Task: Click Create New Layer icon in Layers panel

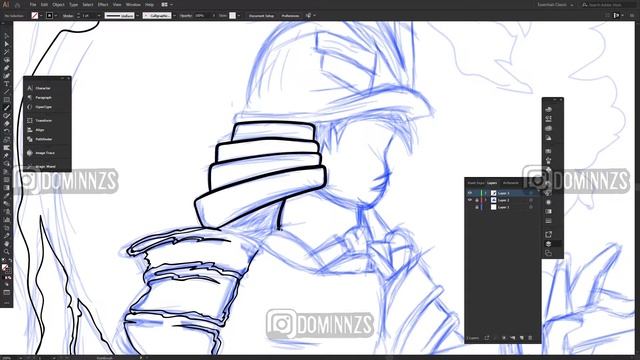Action: [522, 338]
